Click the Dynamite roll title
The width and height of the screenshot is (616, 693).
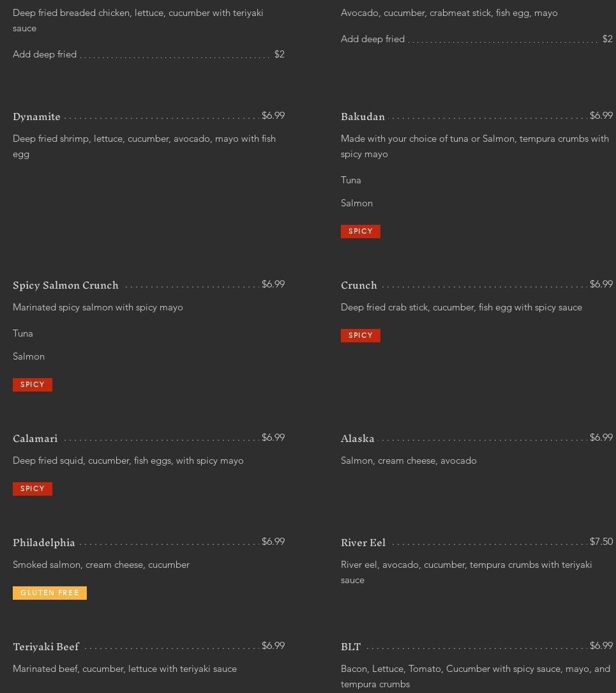[36, 117]
